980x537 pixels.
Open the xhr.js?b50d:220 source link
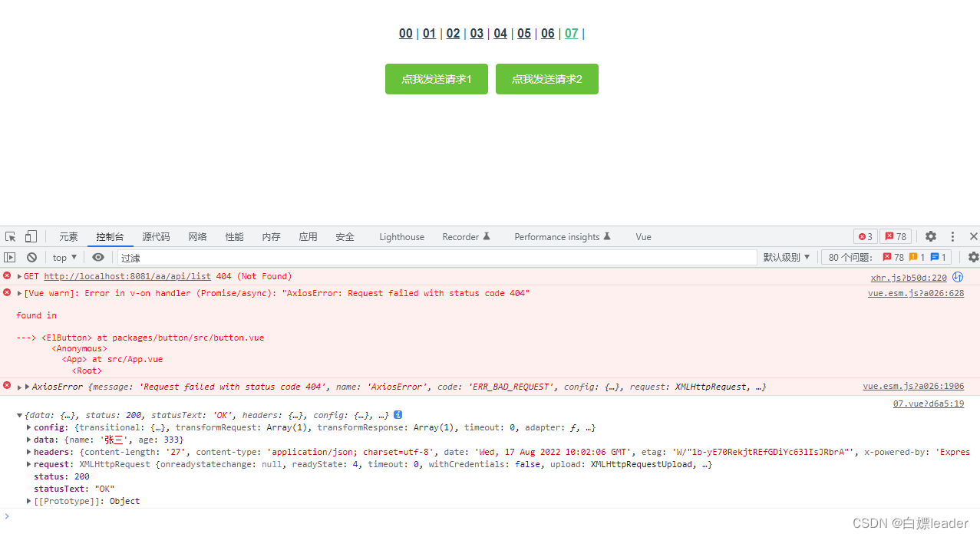(x=908, y=278)
